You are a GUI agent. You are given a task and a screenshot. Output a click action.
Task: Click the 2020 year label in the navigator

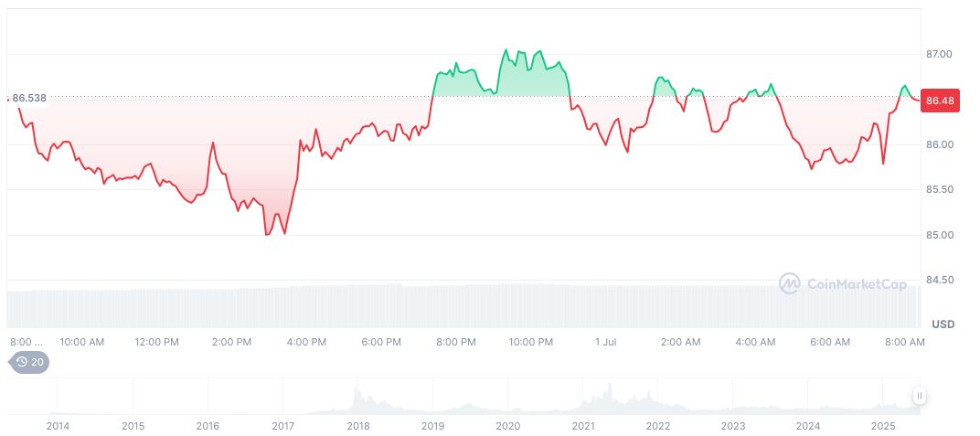coord(508,426)
